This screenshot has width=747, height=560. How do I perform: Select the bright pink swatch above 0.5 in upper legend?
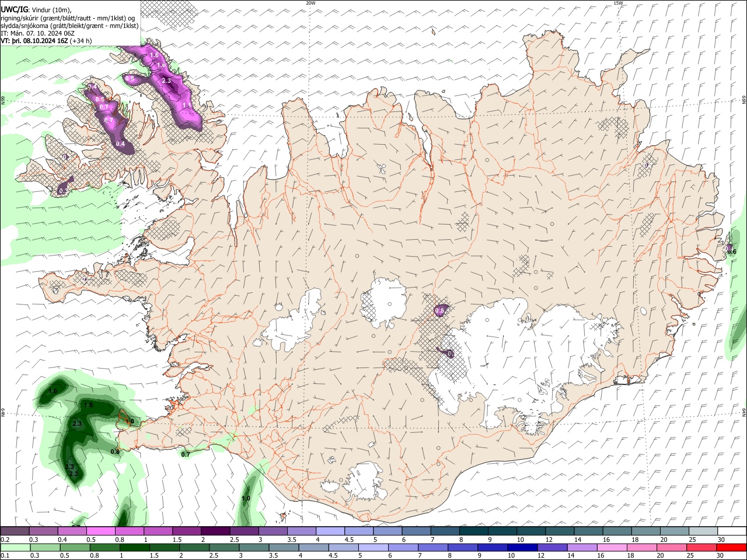100,531
